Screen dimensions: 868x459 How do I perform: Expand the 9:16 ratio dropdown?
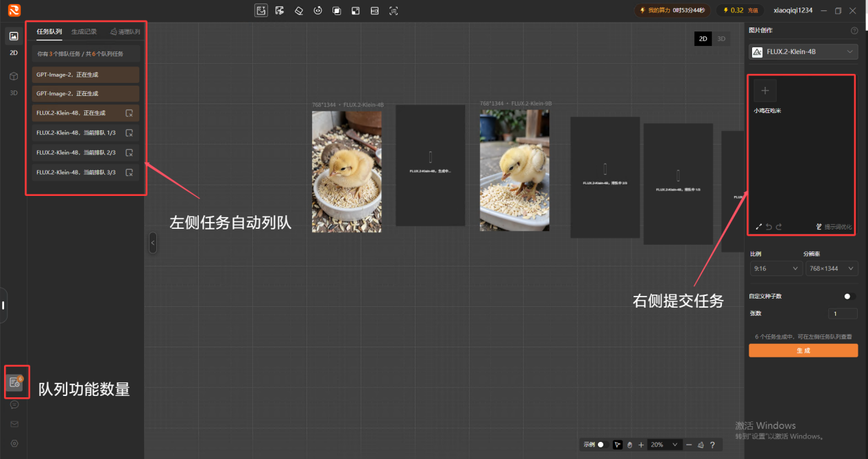[775, 269]
